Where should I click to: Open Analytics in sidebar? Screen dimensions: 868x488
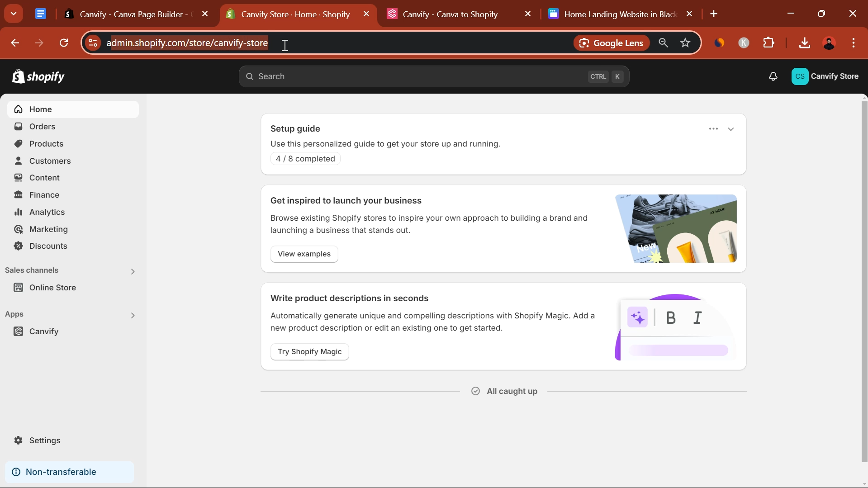click(x=73, y=212)
